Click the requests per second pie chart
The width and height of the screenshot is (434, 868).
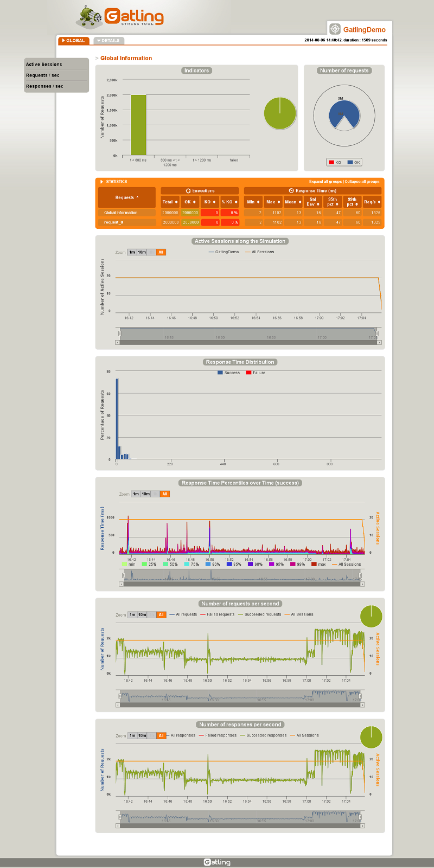click(x=371, y=616)
